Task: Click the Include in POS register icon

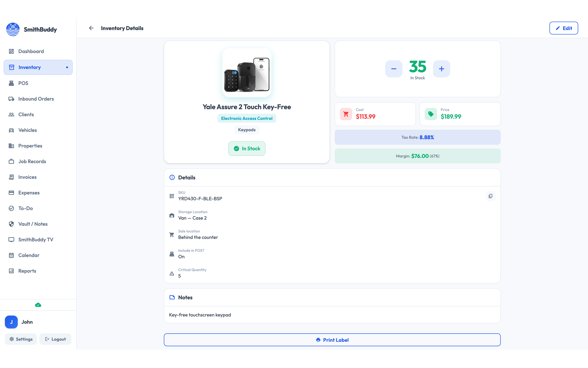Action: click(x=172, y=254)
